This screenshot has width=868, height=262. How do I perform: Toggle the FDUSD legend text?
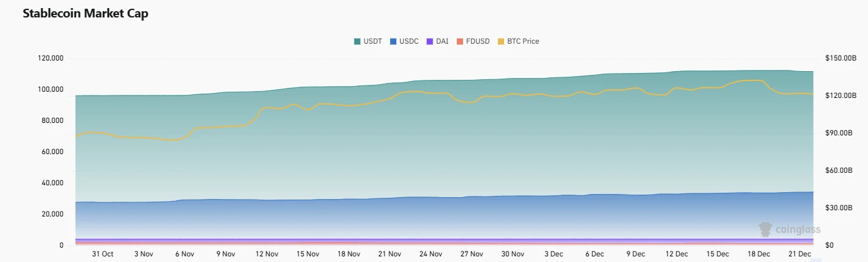tap(477, 41)
